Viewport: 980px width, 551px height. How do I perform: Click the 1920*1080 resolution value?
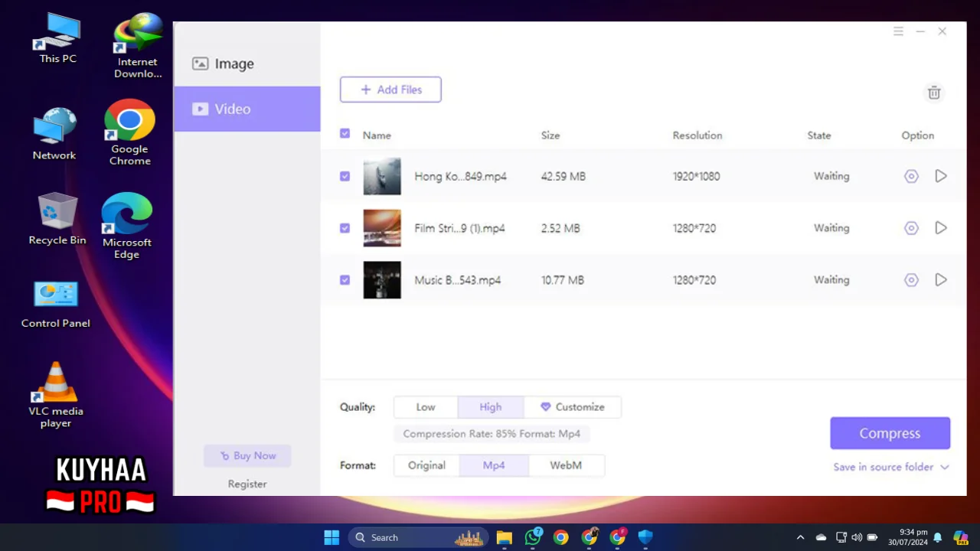click(x=696, y=177)
